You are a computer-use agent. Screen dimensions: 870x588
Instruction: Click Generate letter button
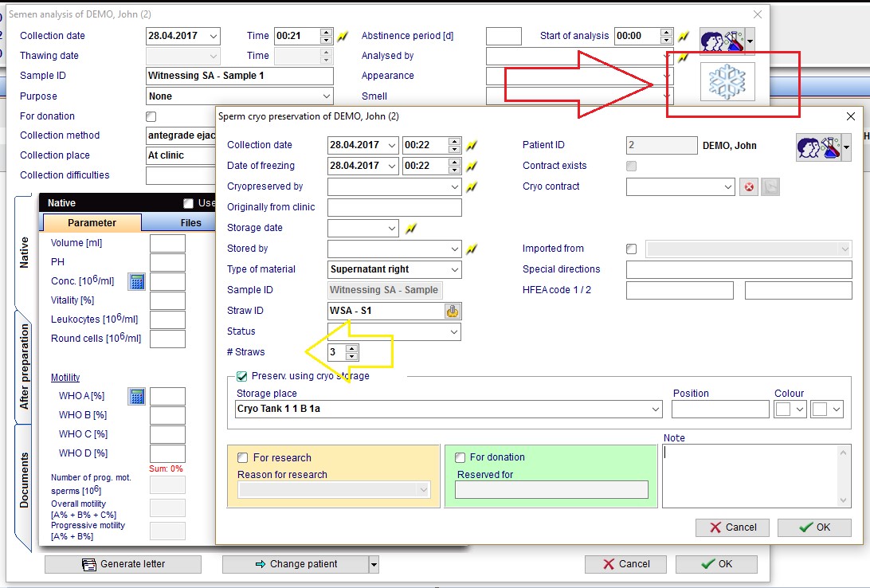click(x=123, y=564)
